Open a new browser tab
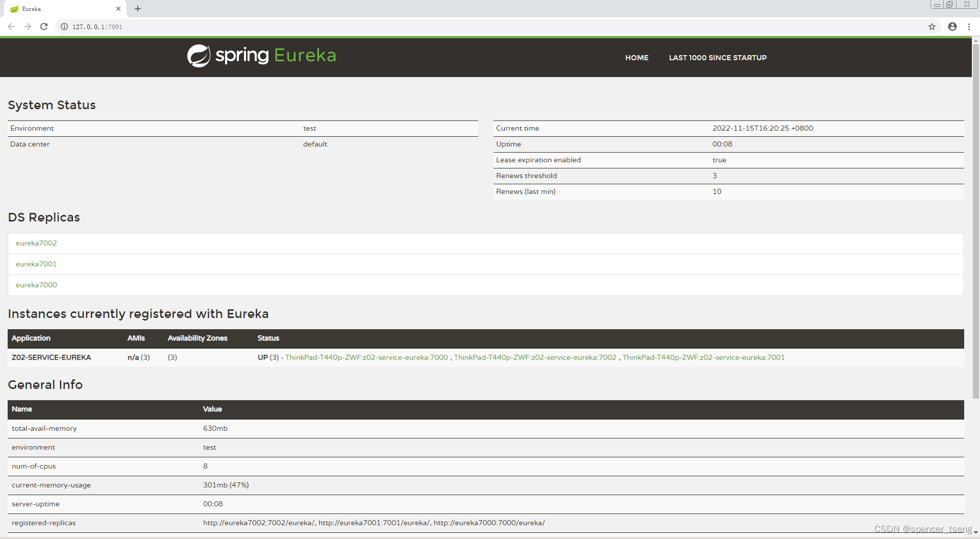The width and height of the screenshot is (980, 539). pos(138,9)
